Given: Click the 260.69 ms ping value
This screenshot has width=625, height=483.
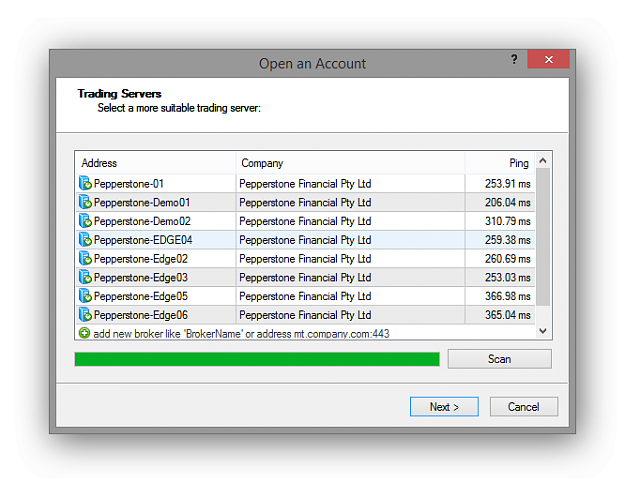Looking at the screenshot, I should (507, 259).
